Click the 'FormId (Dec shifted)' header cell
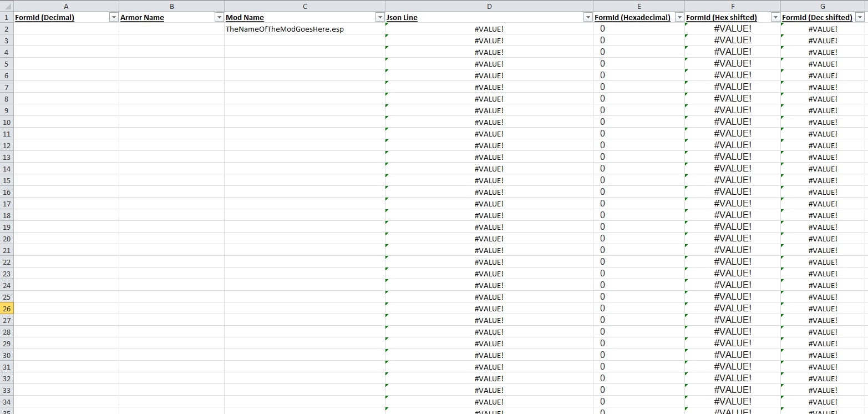This screenshot has height=414, width=868. tap(823, 17)
